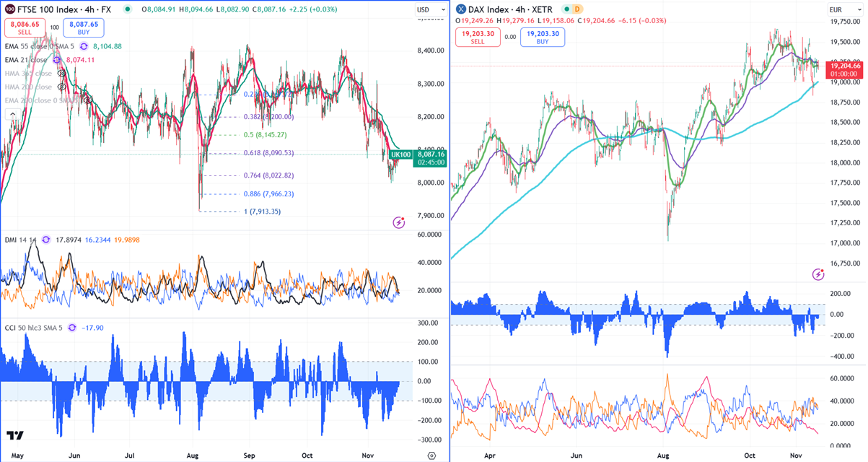Click the FTSE 8,087.65 BUY button
Screen dimensions: 868x462
[84, 28]
